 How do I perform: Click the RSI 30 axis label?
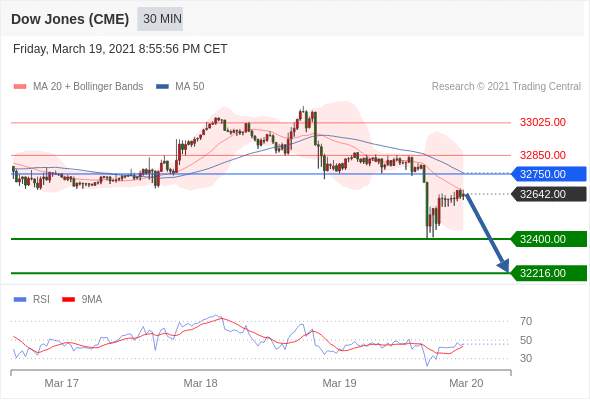[526, 358]
